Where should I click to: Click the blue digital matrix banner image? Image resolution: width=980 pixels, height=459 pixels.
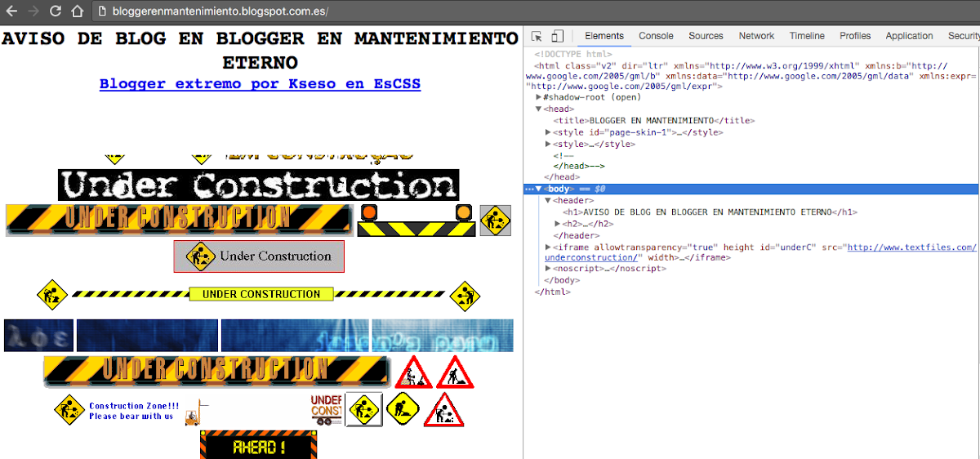259,335
